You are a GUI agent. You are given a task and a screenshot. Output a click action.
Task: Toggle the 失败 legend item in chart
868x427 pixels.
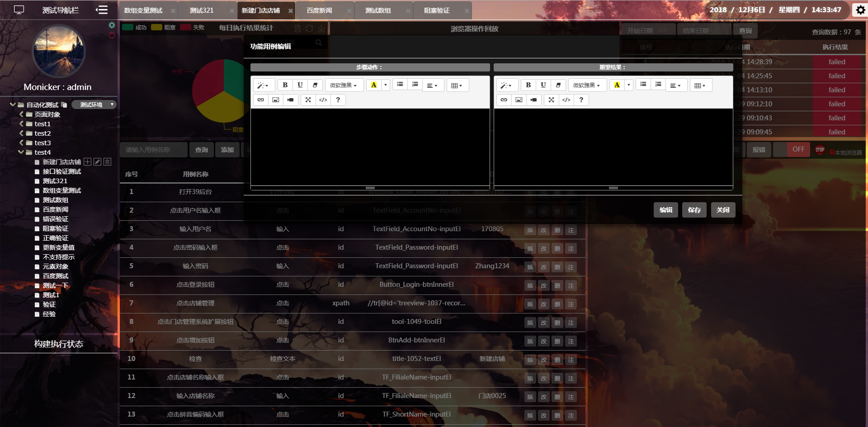[192, 28]
